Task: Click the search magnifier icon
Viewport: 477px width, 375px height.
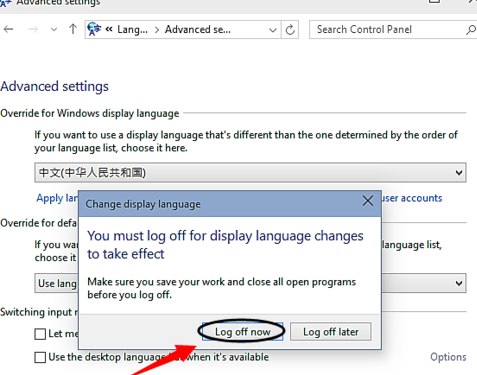Action: [471, 30]
